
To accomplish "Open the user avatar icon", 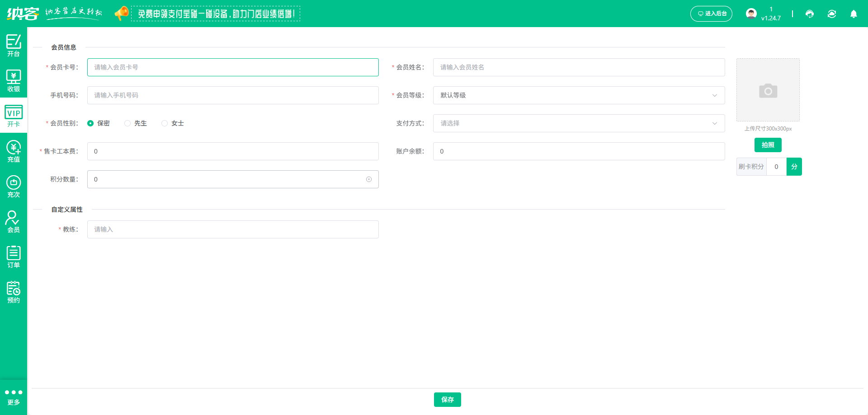I will tap(751, 14).
